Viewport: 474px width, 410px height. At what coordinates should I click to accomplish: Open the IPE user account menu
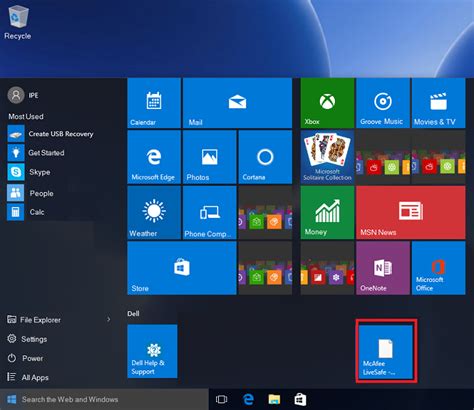point(23,95)
